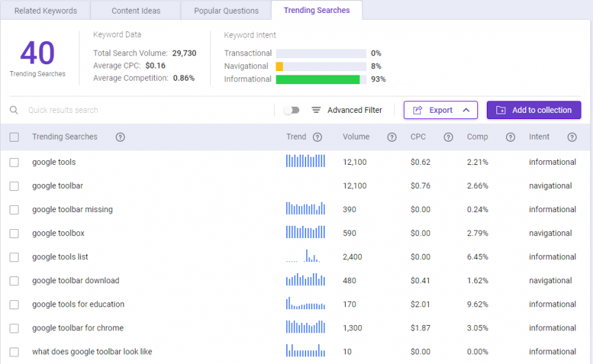593x364 pixels.
Task: Open trend chart for google tools for education
Action: click(x=305, y=303)
